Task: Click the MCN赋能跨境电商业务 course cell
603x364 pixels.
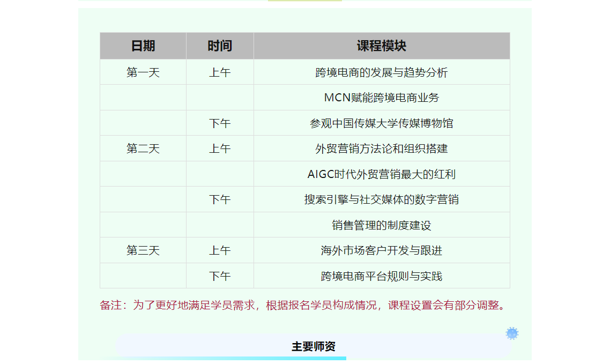Action: (382, 98)
